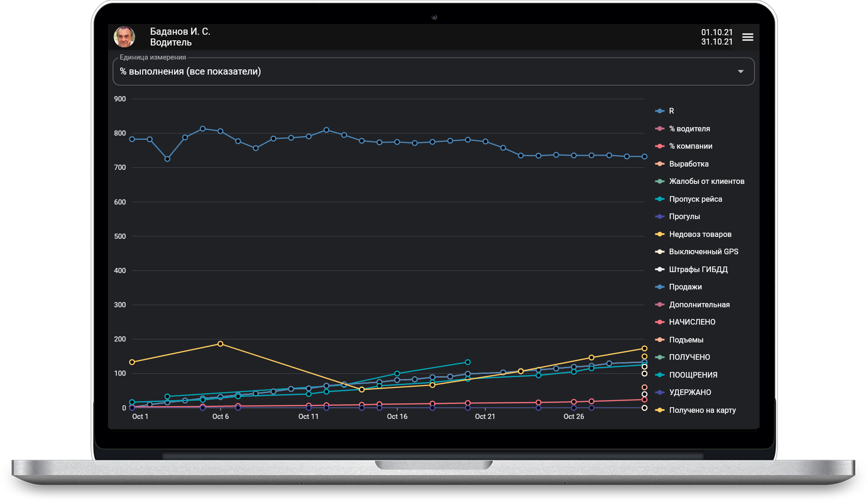Screen dimensions: 868x501
Task: Toggle 'Жалобы от клиентов' legend entry
Action: [699, 182]
